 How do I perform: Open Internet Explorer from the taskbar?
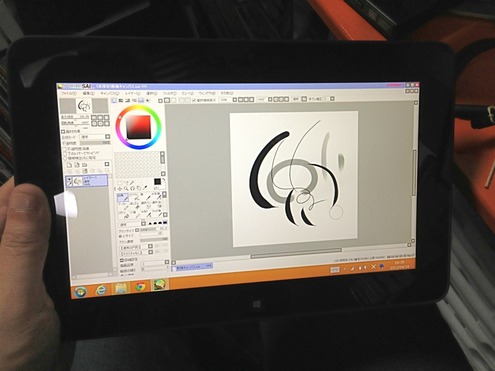101,289
